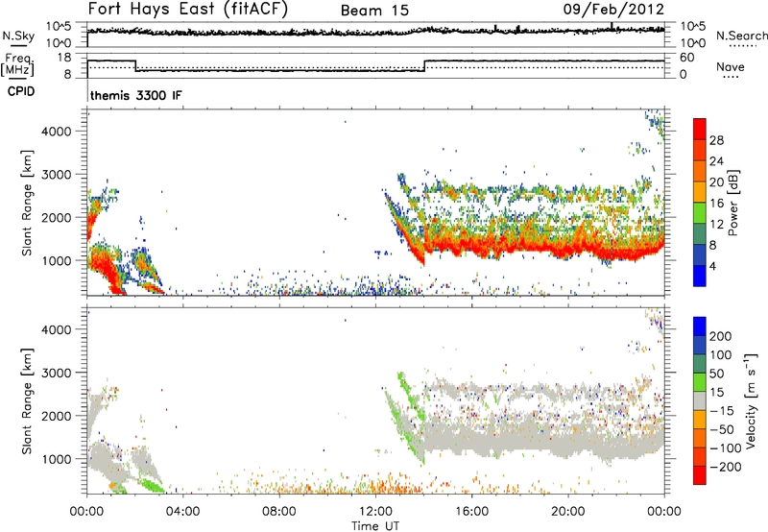Click the gray ±15 segment of velocity colorbar
This screenshot has width=768, height=532.
tap(700, 400)
